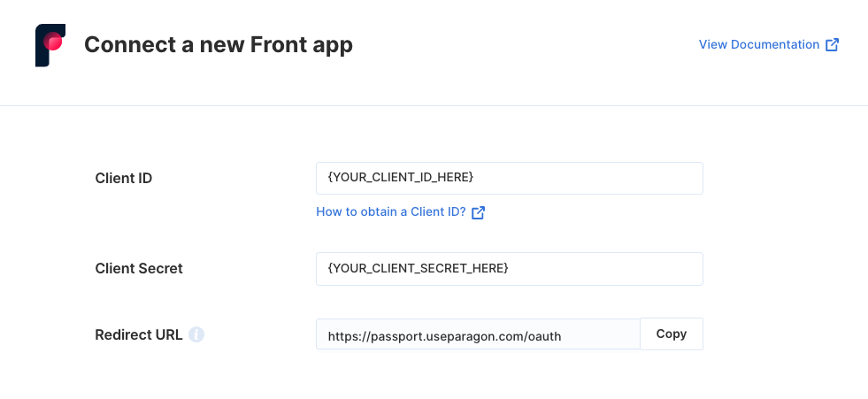This screenshot has height=399, width=868.
Task: Click the word "Documentation" in header link
Action: coord(775,45)
